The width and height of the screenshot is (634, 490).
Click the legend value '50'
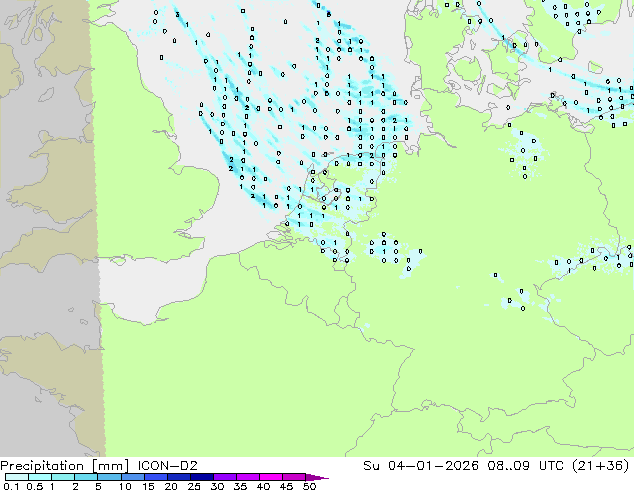309,486
